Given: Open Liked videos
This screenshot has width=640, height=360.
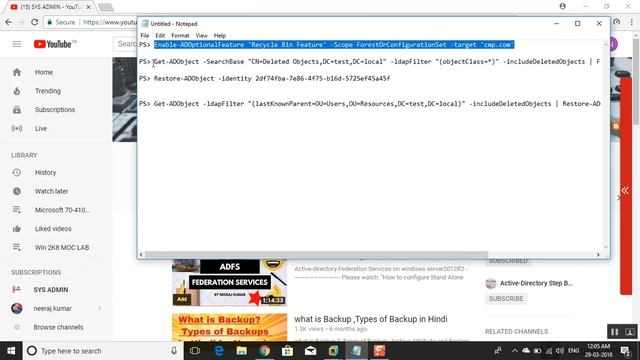Looking at the screenshot, I should [x=53, y=229].
